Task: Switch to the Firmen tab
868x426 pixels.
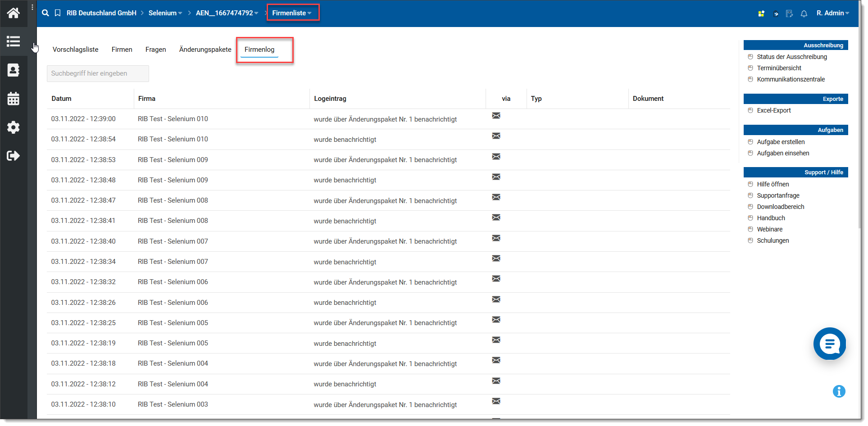Action: click(122, 50)
